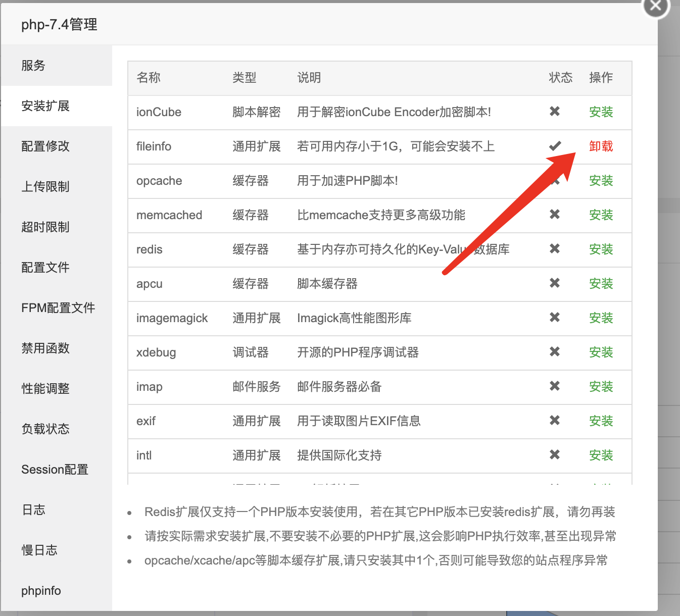The image size is (680, 616).
Task: Select 禁用函数 tab
Action: 57,348
